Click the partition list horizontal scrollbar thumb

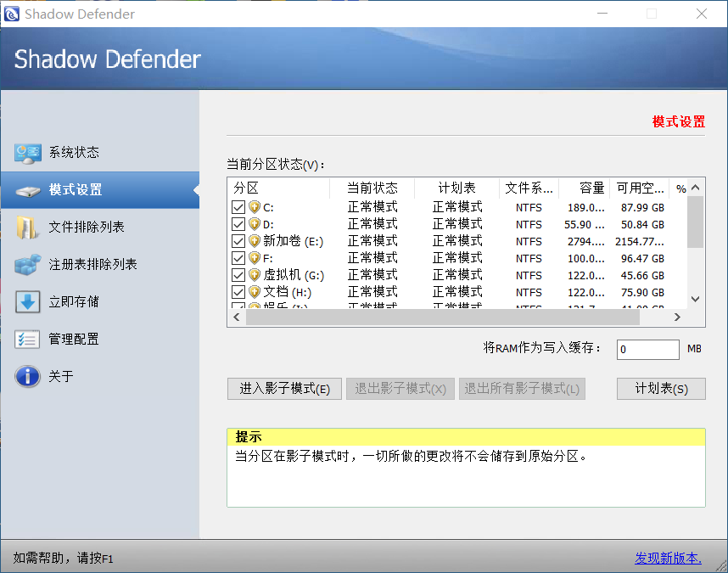pos(443,317)
